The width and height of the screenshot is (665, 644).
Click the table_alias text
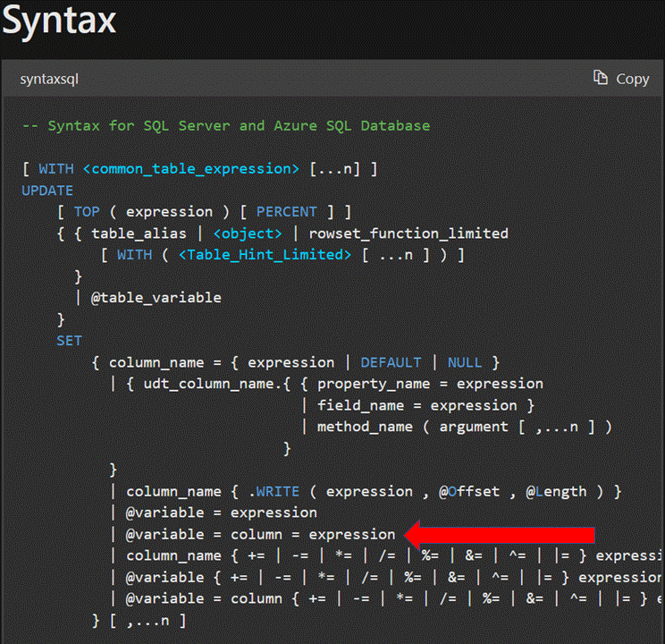click(139, 233)
